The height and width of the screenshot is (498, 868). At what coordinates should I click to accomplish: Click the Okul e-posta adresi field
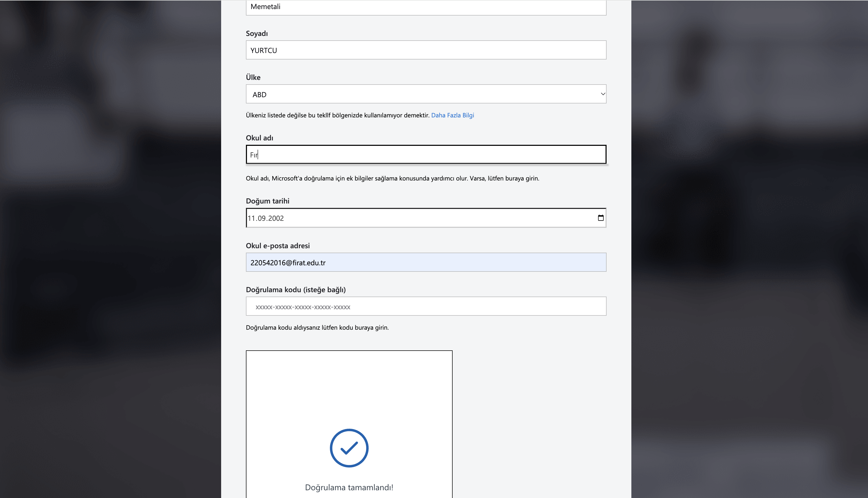click(426, 262)
